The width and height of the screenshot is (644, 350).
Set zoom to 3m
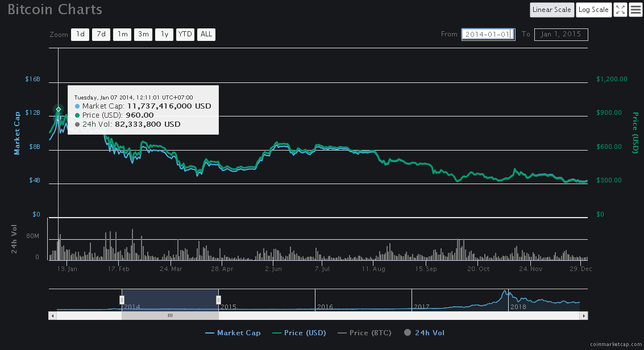tap(143, 35)
